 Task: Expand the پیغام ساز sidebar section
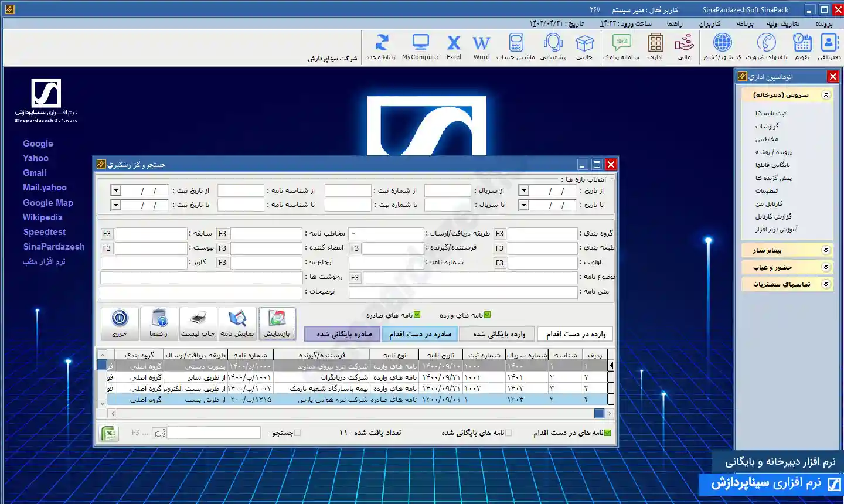click(x=826, y=250)
